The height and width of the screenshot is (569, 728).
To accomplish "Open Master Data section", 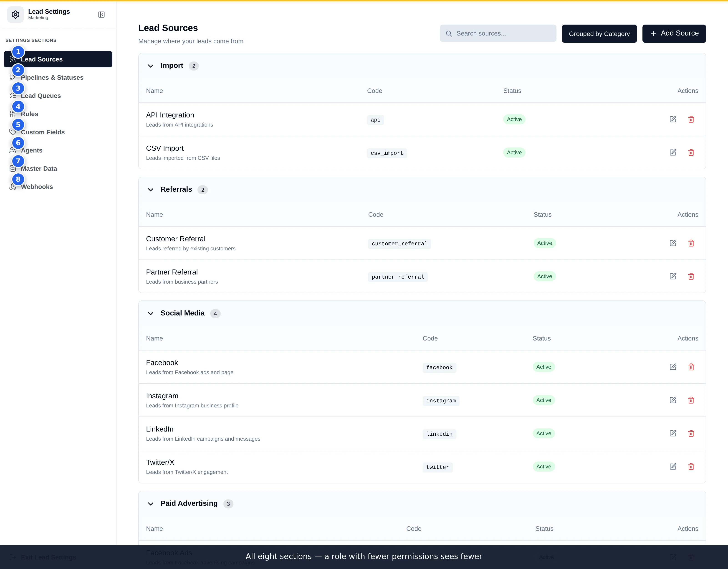I will pyautogui.click(x=58, y=169).
